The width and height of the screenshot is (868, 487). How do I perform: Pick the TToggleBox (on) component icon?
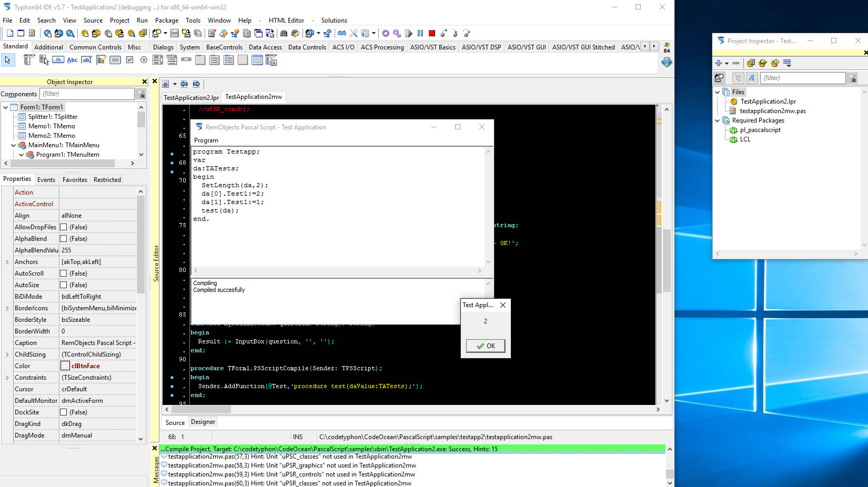(x=115, y=60)
